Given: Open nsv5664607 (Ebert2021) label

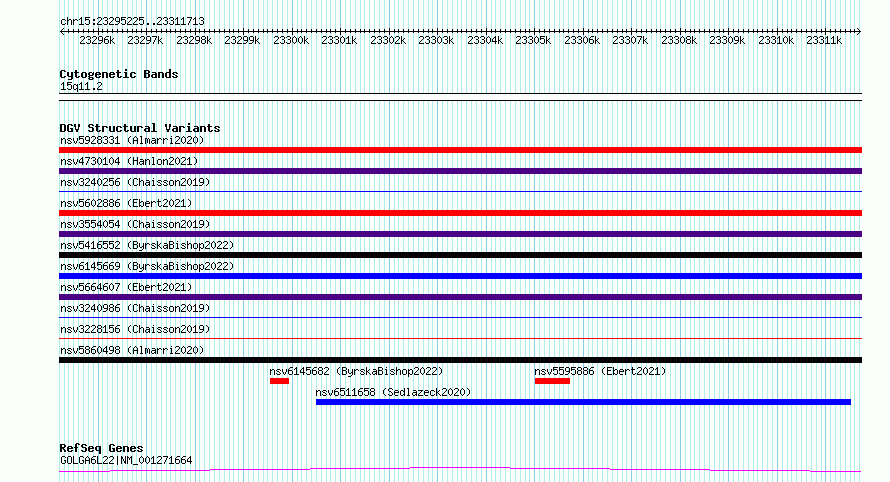Looking at the screenshot, I should click(x=126, y=287).
